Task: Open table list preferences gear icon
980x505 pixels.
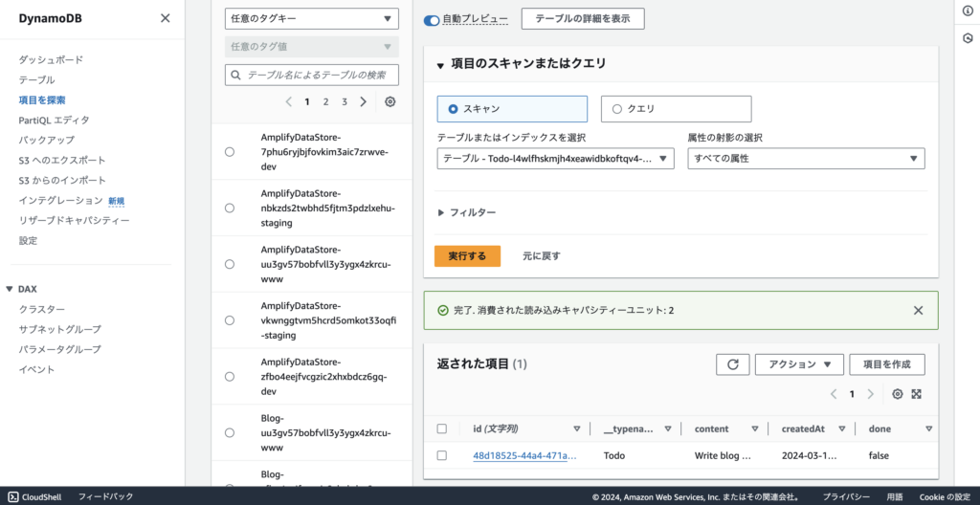Action: 390,102
